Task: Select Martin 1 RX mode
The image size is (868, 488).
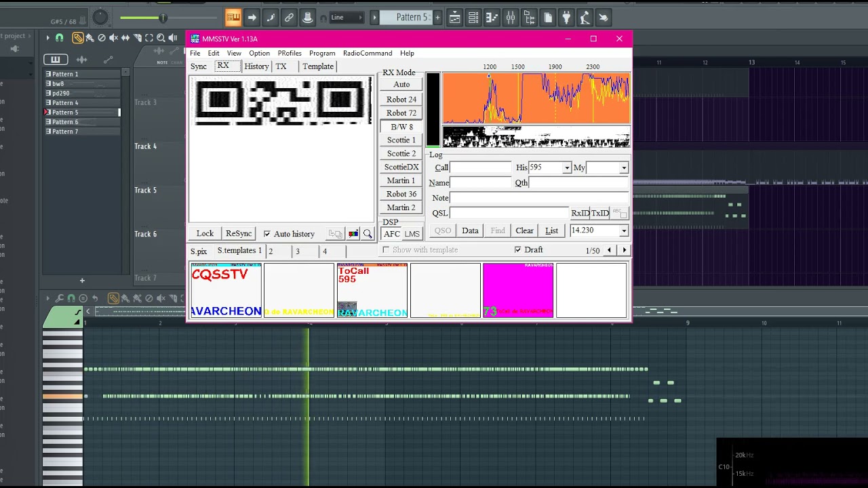Action: [x=401, y=181]
